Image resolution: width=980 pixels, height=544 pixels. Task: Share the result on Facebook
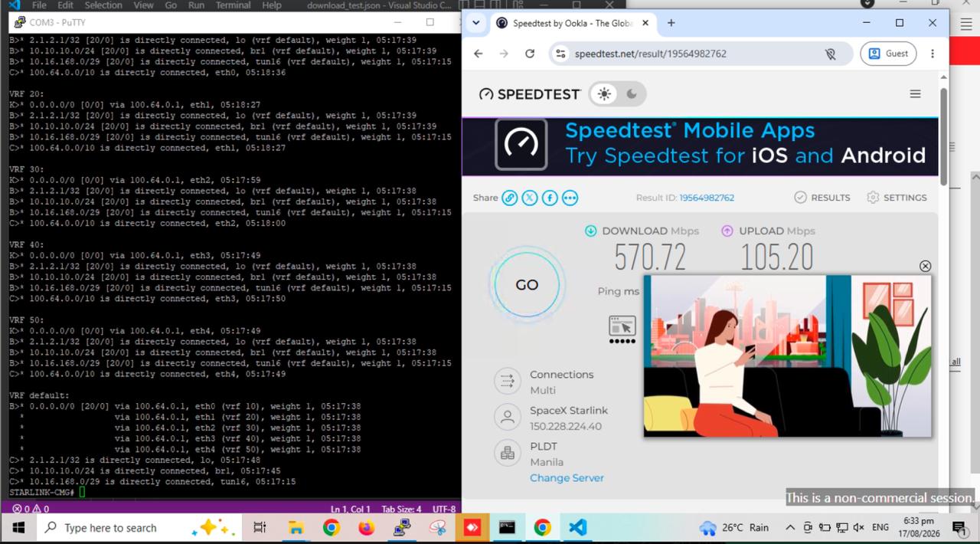tap(550, 198)
